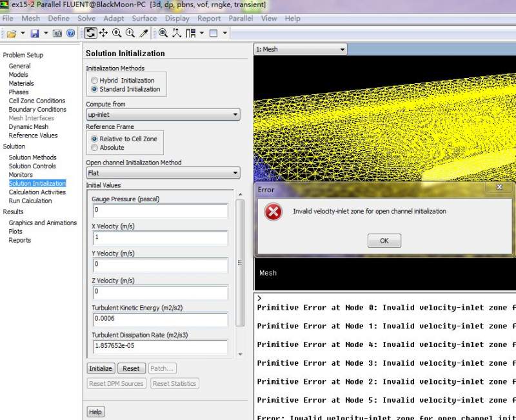Image resolution: width=516 pixels, height=420 pixels.
Task: Open the Compute from up-inlet dropdown
Action: pyautogui.click(x=163, y=115)
